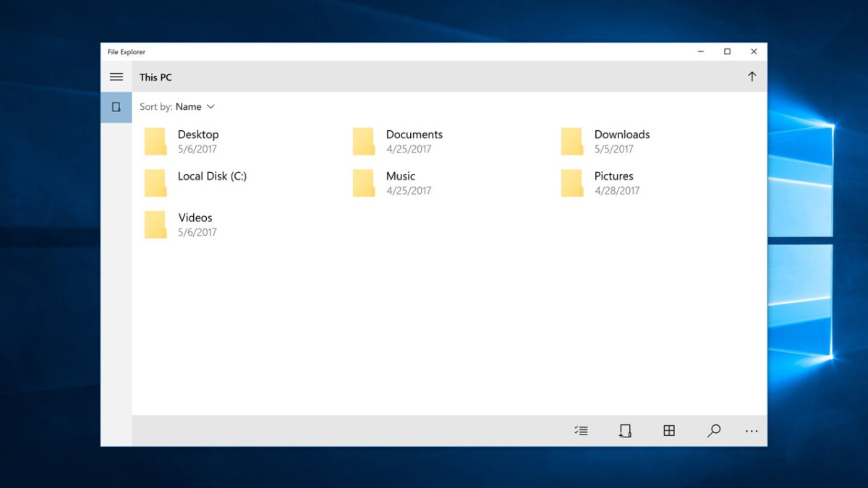This screenshot has width=868, height=488.
Task: Select the This PC device icon in sidebar
Action: (x=116, y=106)
